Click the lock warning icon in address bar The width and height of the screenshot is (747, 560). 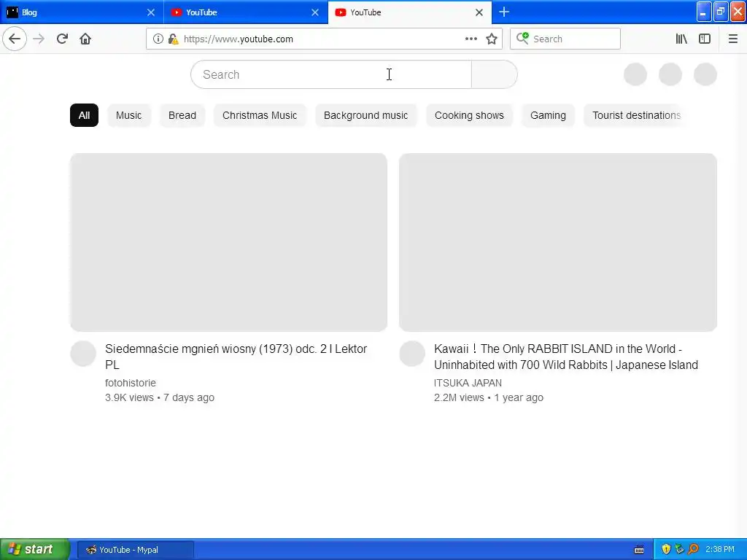[x=174, y=39]
